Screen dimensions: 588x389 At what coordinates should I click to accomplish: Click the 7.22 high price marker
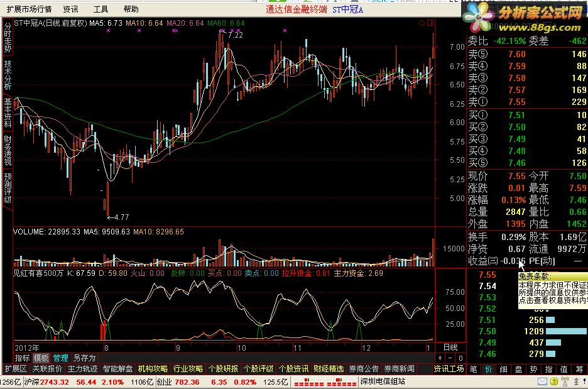[236, 35]
